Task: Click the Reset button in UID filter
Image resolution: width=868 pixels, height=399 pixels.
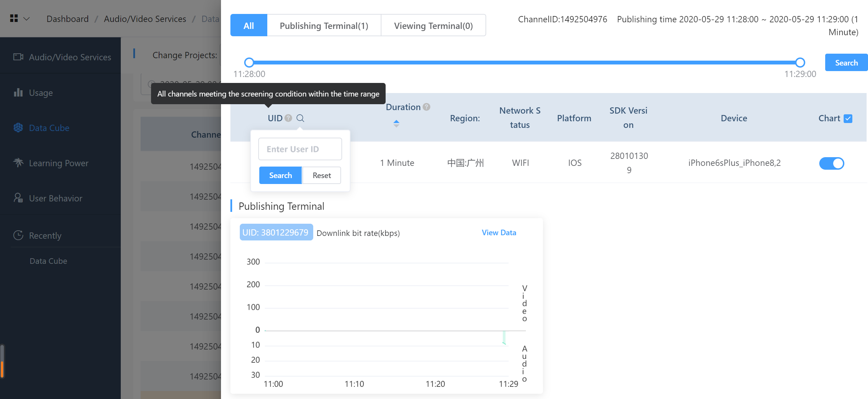Action: [x=321, y=175]
